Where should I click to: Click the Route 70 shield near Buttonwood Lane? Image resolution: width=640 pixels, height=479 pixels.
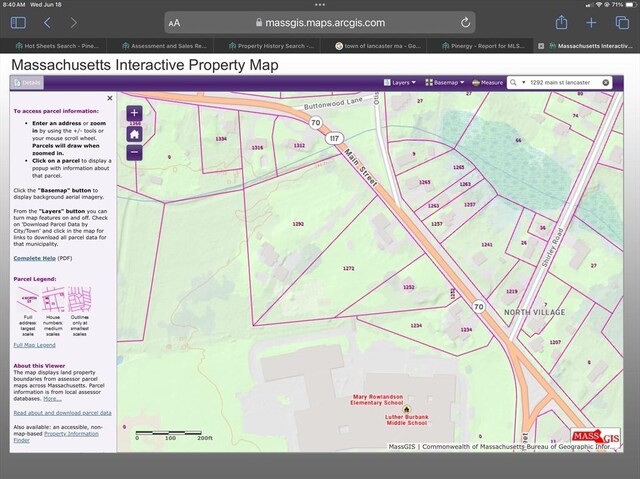pos(316,122)
